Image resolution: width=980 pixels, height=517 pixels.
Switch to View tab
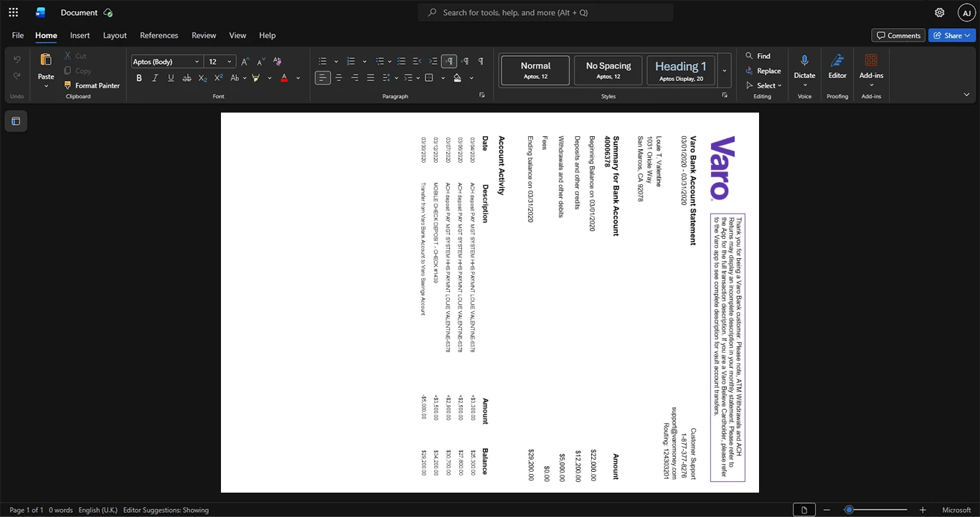point(237,35)
